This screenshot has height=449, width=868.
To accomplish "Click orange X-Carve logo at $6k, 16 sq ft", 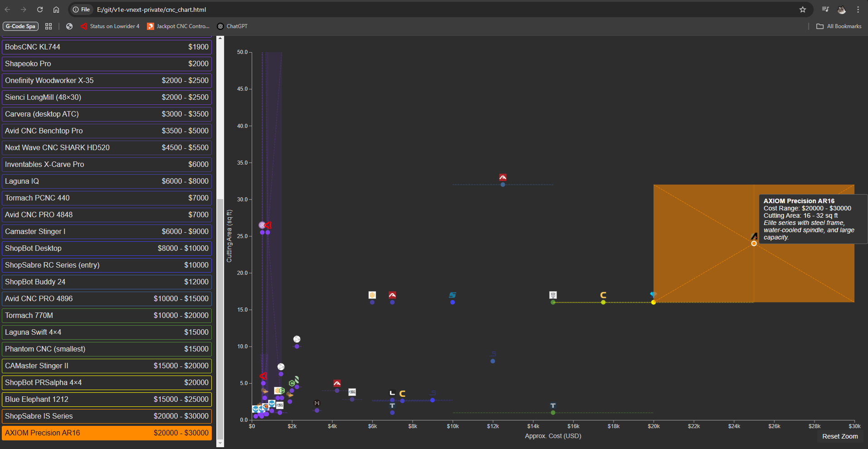I will 372,295.
